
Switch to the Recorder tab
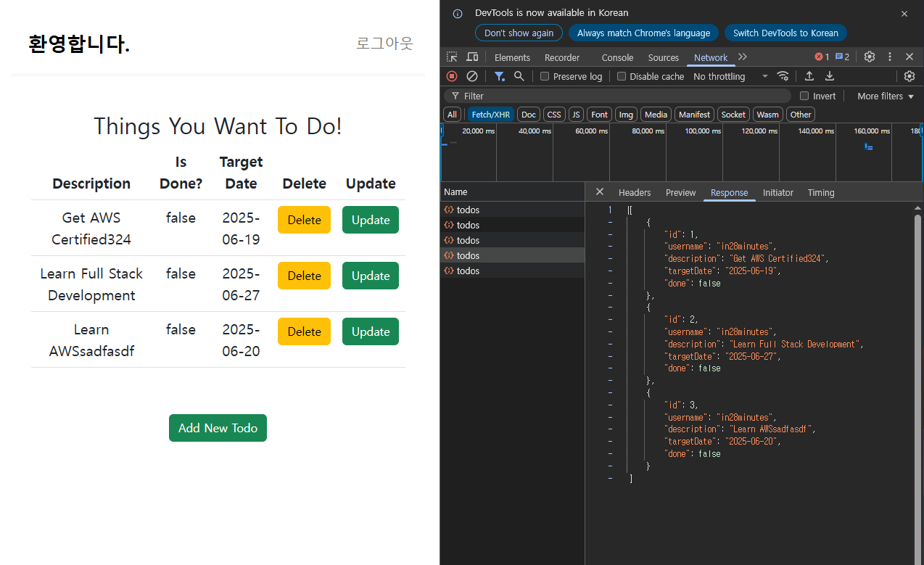(x=562, y=57)
